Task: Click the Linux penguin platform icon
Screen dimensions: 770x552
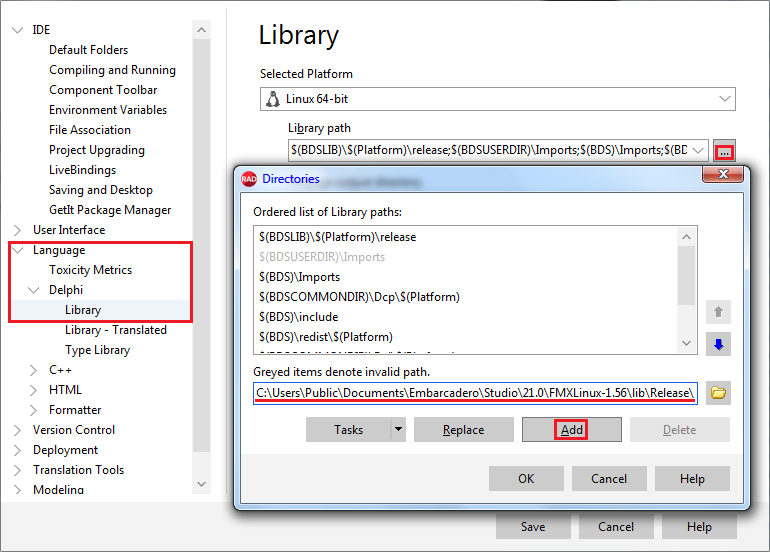Action: click(273, 99)
